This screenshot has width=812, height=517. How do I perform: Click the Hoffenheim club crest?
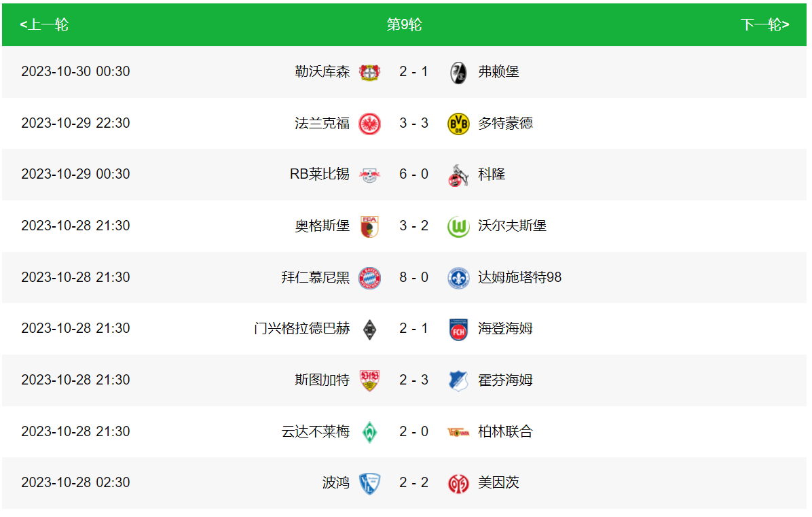coord(459,380)
